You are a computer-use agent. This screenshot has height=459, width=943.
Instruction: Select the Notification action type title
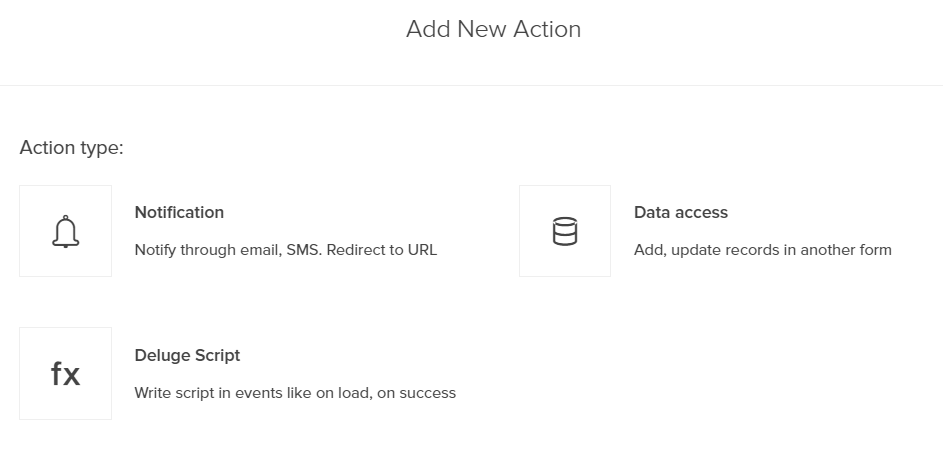coord(179,212)
